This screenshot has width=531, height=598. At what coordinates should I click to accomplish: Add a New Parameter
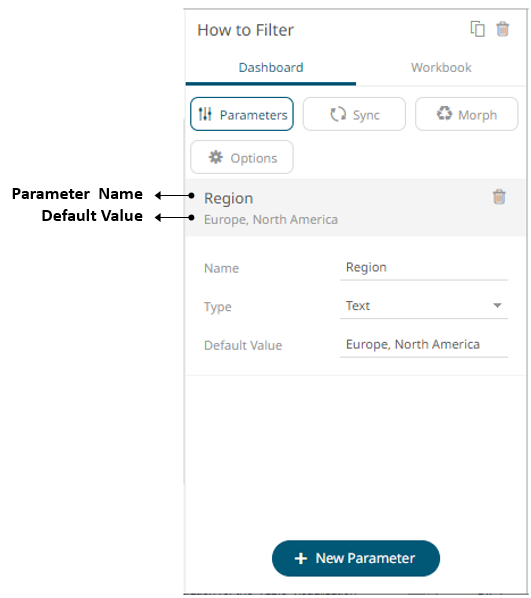(x=356, y=558)
